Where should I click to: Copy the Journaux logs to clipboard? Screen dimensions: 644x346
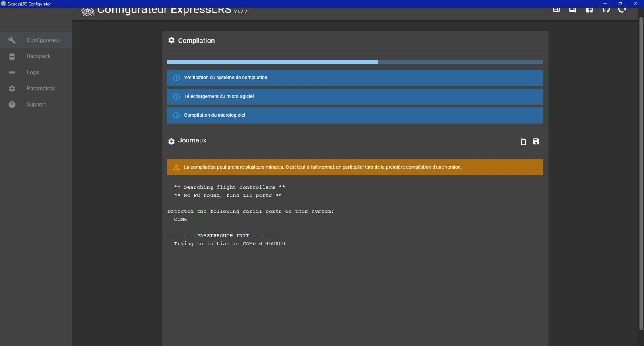[x=522, y=142]
